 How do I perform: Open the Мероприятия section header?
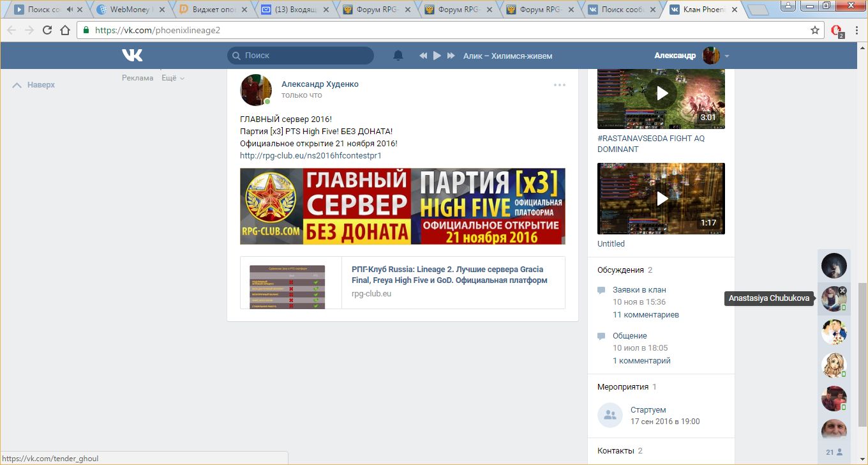[622, 387]
